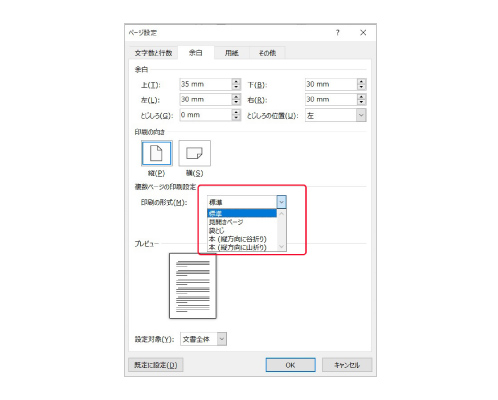Select the landscape 横(S) orientation icon
Screen dimensions: 498x400
click(194, 153)
